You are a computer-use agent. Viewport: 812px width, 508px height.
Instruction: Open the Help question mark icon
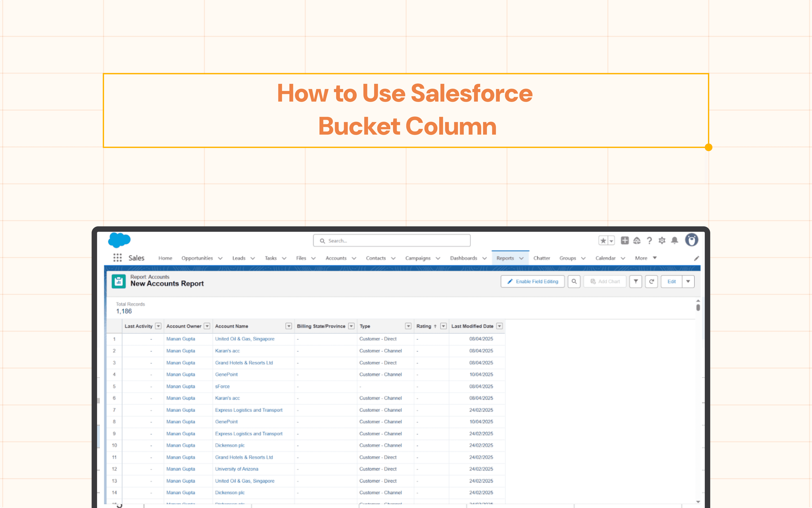(x=649, y=241)
